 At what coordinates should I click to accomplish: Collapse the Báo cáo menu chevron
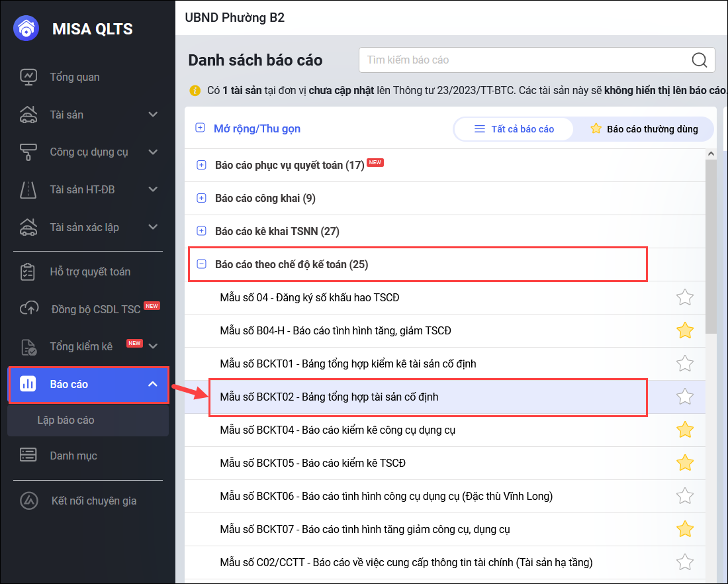click(153, 384)
